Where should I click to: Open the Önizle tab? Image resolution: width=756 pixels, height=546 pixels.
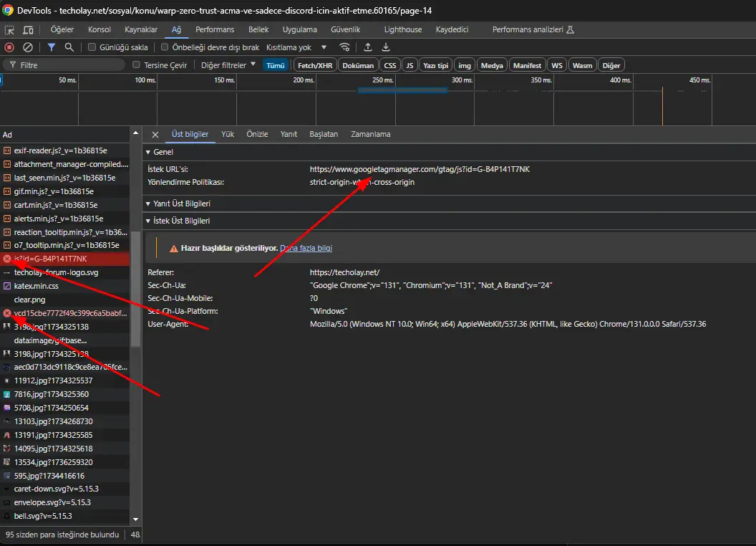(257, 134)
